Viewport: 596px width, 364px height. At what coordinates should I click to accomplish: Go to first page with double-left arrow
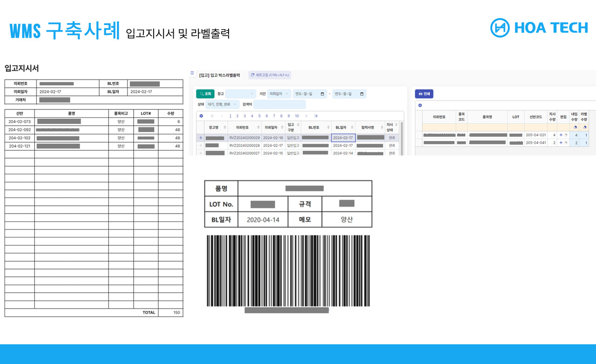coord(212,116)
